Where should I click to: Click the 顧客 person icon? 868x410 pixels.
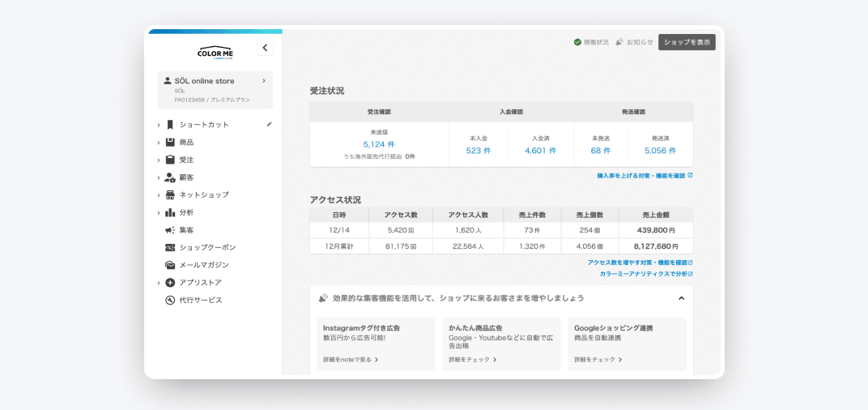(x=170, y=177)
